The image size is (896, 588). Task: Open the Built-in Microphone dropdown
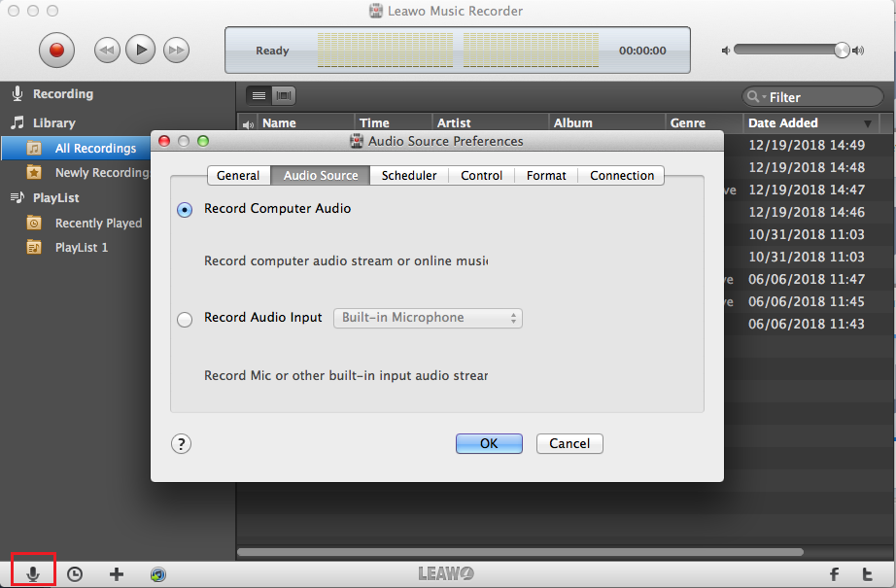click(x=428, y=318)
